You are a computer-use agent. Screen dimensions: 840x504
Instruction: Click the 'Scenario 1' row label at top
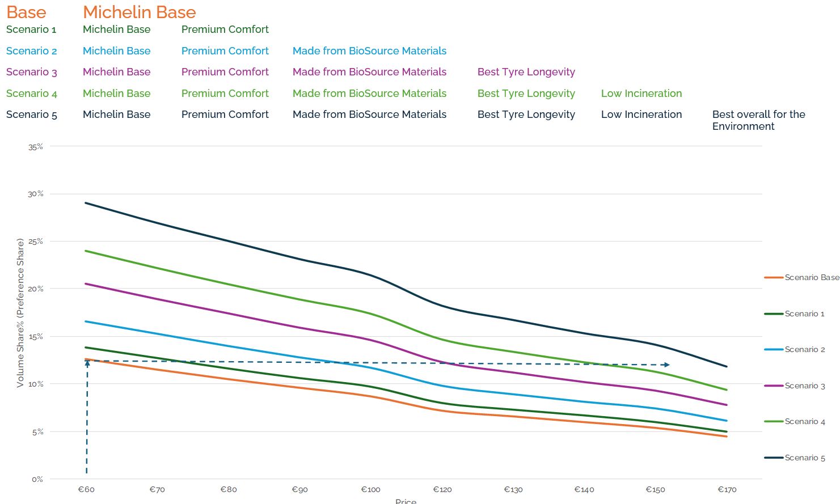pyautogui.click(x=31, y=29)
